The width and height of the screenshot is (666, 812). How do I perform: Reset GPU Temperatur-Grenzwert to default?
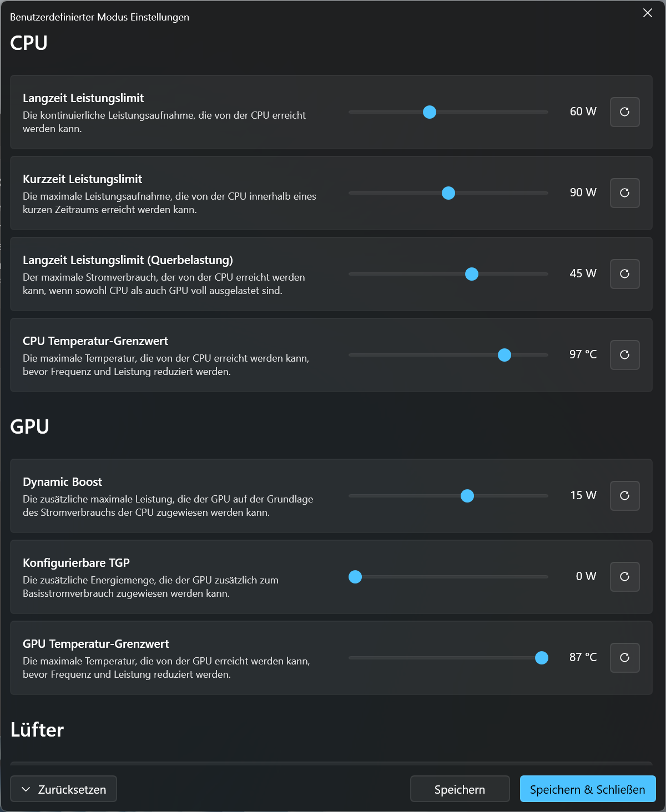[x=624, y=658]
